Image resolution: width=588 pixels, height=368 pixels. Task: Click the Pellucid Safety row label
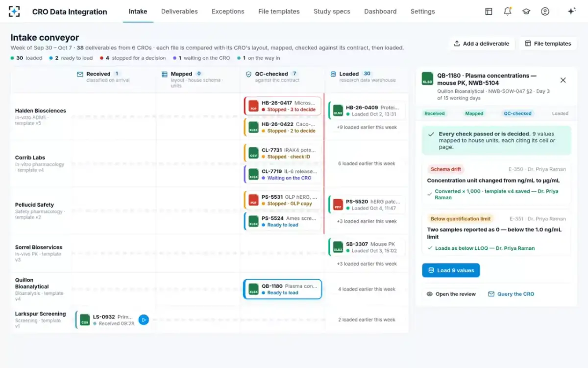click(34, 205)
